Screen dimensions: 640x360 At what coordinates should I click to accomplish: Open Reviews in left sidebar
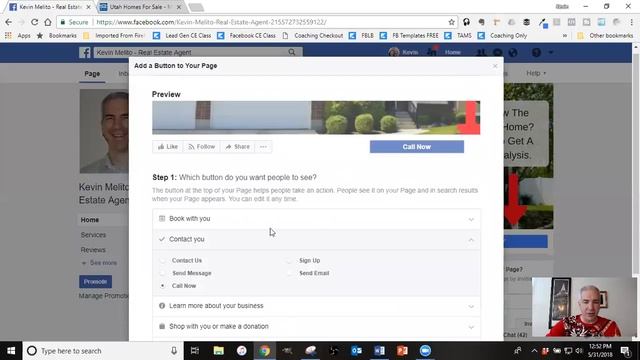[93, 250]
